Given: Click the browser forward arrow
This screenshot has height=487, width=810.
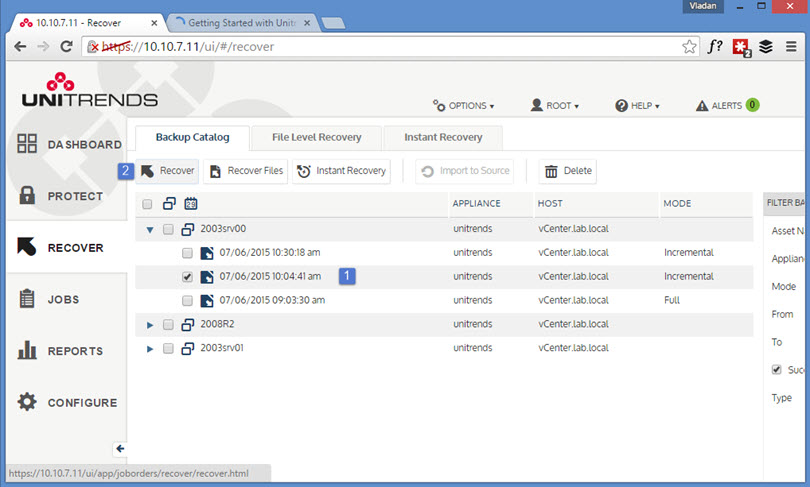Looking at the screenshot, I should 43,46.
